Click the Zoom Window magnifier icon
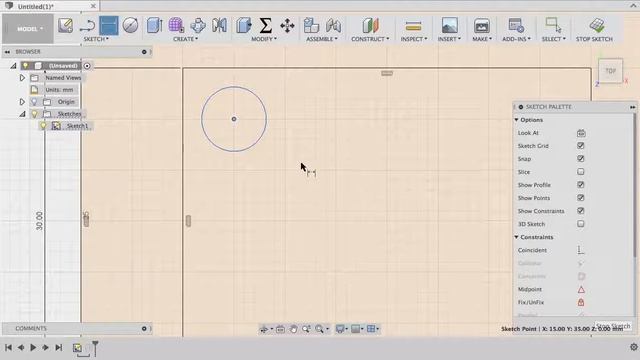This screenshot has height=360, width=640. coord(319,329)
